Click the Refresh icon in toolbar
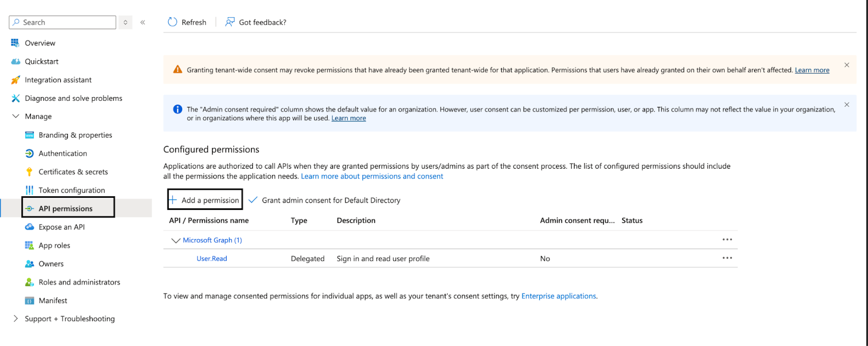This screenshot has width=868, height=346. click(173, 22)
